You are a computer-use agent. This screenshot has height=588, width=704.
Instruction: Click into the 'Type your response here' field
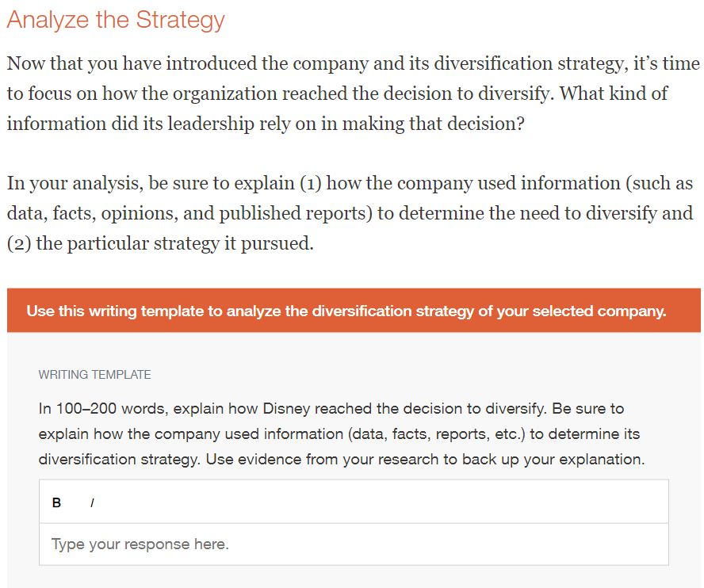(x=354, y=544)
